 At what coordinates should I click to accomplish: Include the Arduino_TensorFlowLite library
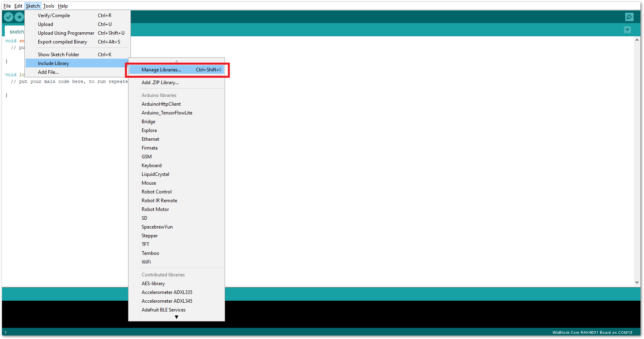(176, 113)
